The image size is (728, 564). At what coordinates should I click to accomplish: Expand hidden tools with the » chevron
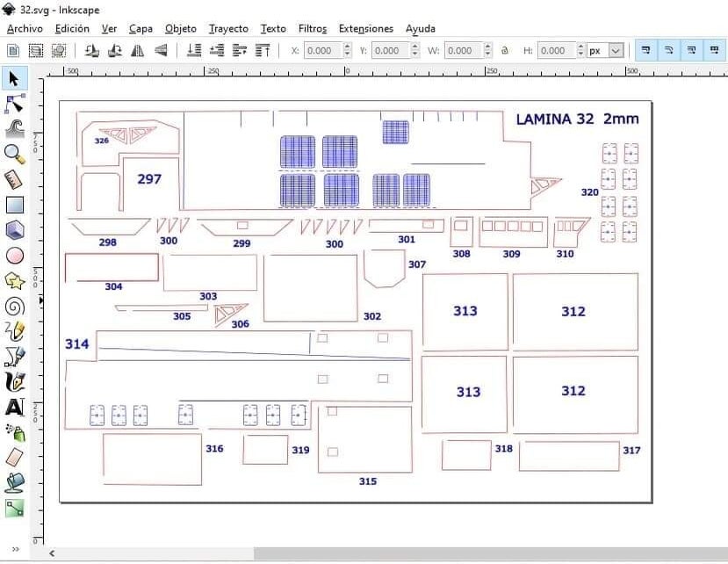15,549
